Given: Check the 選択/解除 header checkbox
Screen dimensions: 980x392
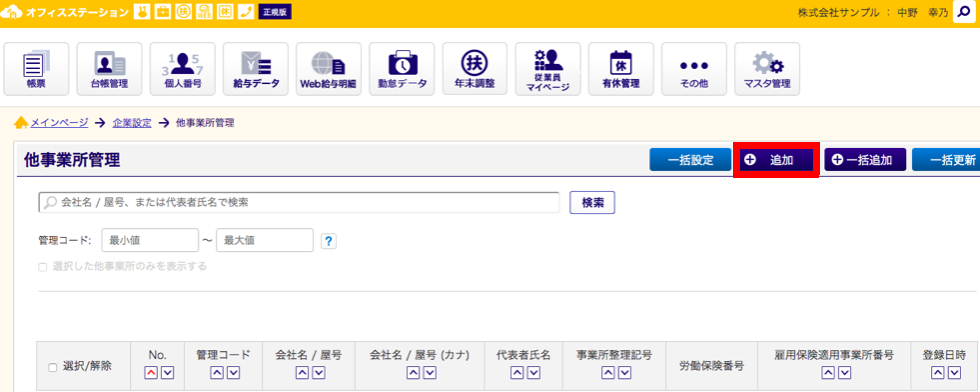Looking at the screenshot, I should 52,368.
